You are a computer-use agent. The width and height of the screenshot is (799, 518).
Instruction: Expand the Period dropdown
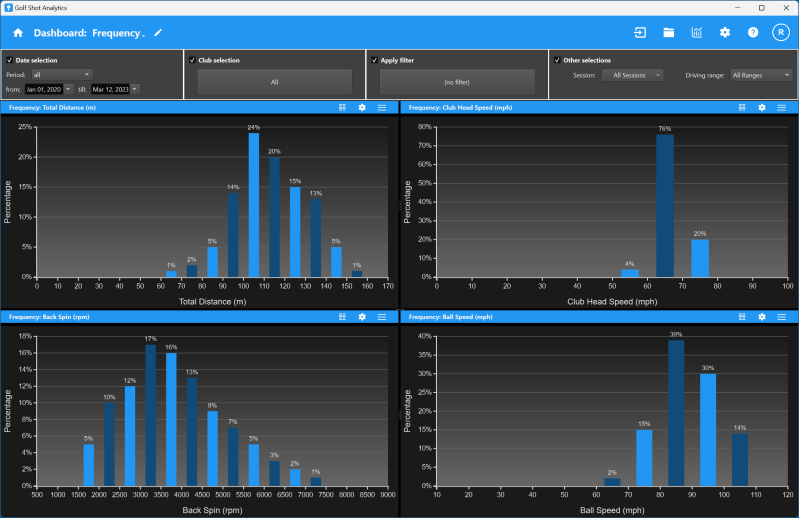tap(62, 75)
